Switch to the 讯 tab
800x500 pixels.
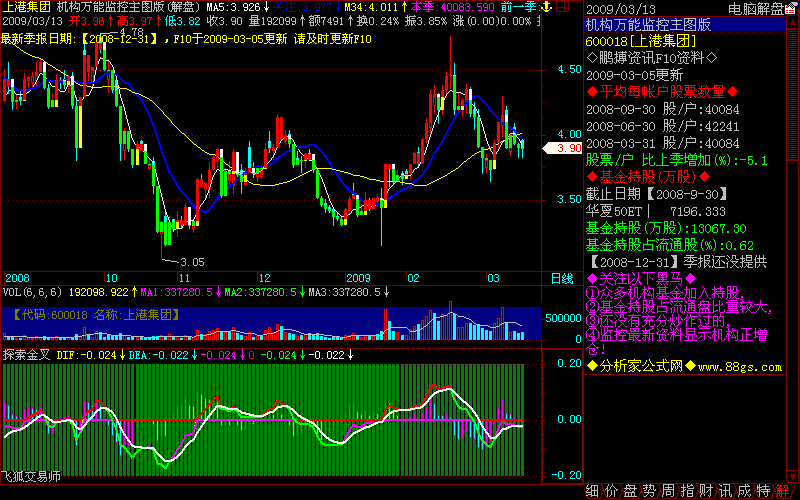pyautogui.click(x=726, y=491)
